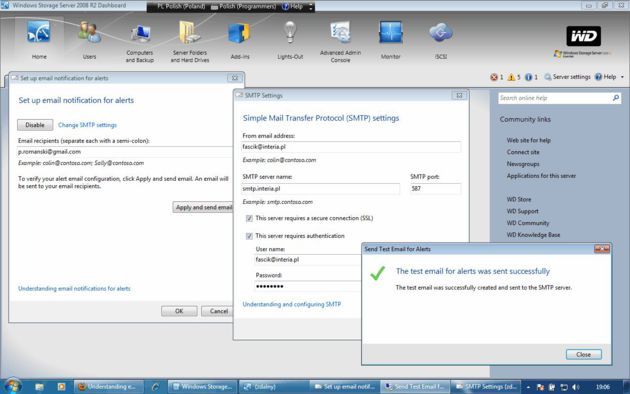Toggle the secure connection (SSL) checkbox
630x394 pixels.
click(249, 218)
